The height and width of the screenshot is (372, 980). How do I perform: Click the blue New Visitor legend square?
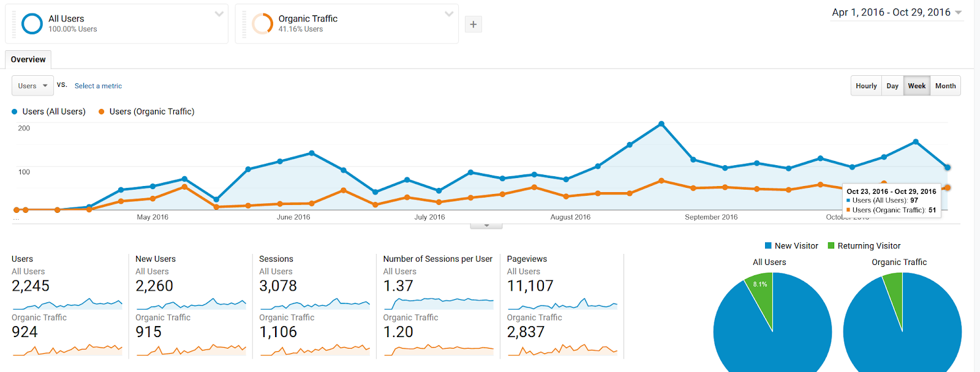tap(768, 246)
